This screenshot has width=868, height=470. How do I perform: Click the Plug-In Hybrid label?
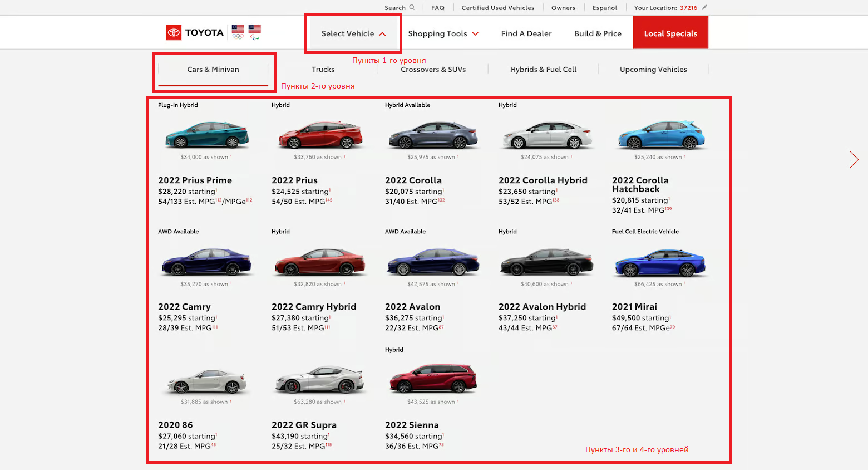(178, 105)
